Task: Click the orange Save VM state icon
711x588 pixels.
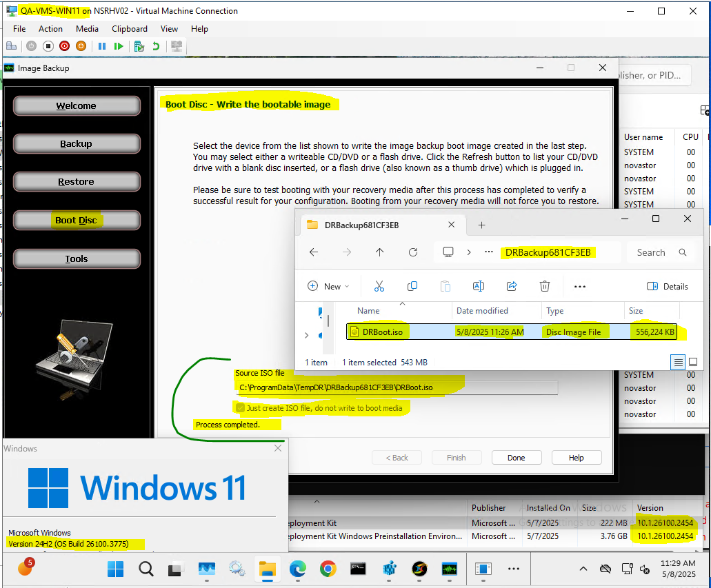Action: click(81, 46)
